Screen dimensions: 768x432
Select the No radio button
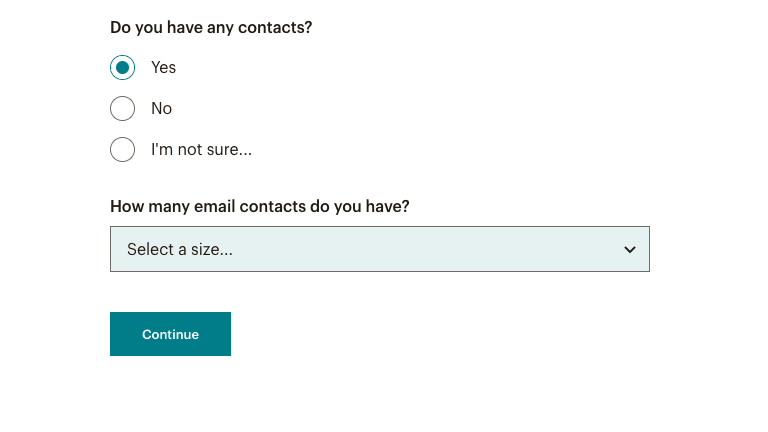(122, 109)
